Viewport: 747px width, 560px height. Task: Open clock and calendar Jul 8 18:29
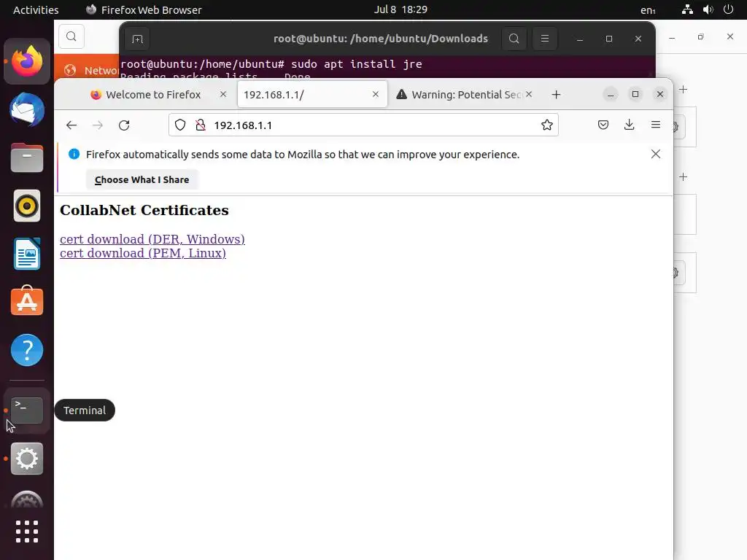coord(400,9)
